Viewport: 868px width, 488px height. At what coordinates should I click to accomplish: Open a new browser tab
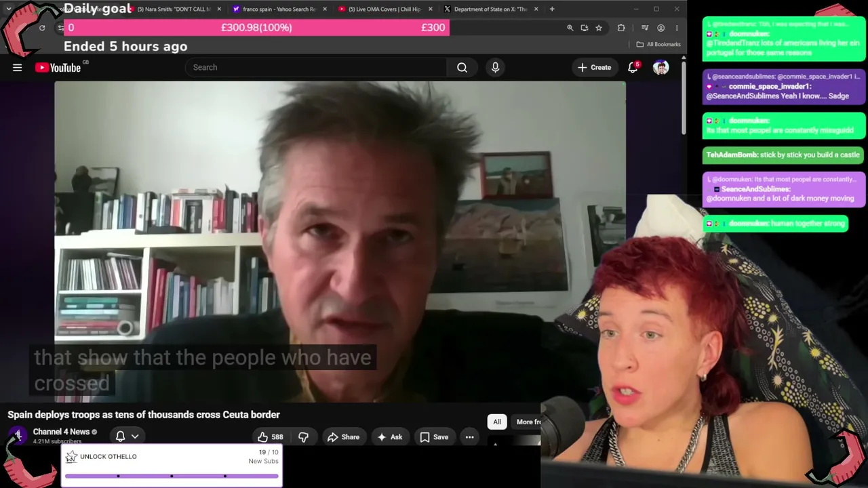pos(552,9)
